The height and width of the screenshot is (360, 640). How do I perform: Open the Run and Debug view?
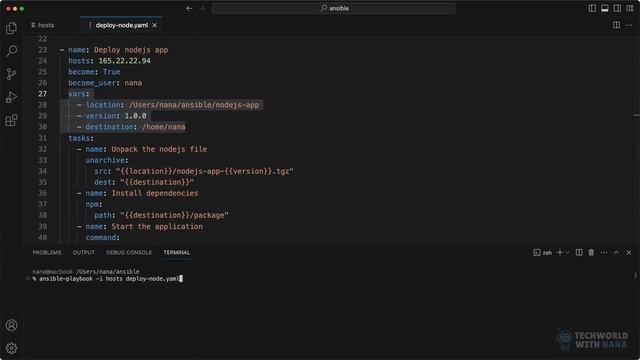pos(11,97)
